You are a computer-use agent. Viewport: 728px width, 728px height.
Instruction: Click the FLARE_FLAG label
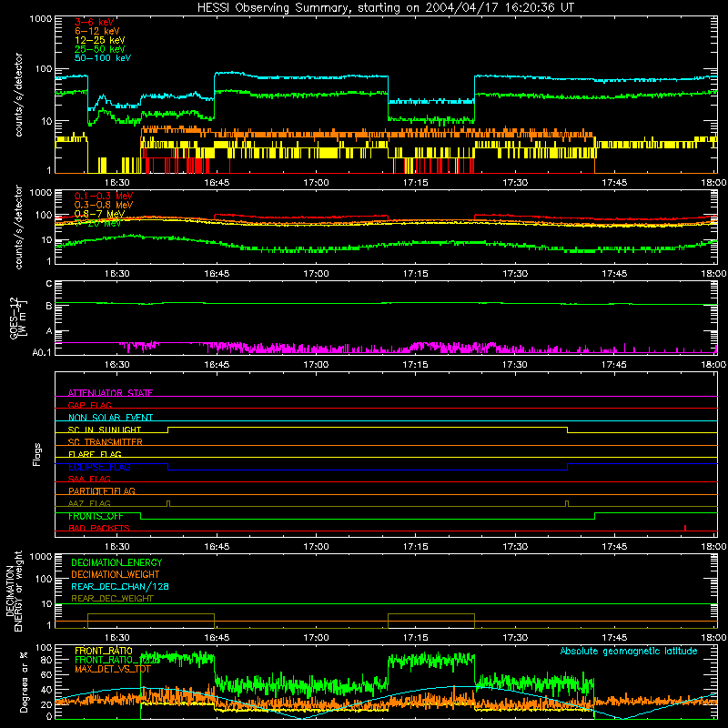click(x=95, y=454)
